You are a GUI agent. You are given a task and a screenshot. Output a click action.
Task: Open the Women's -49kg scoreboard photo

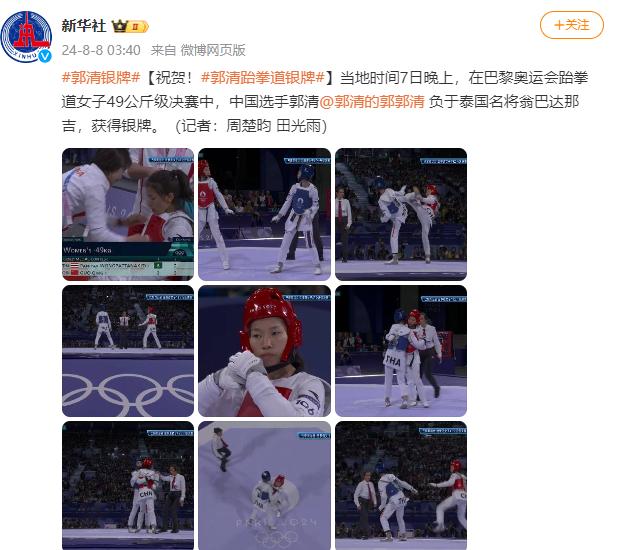click(x=128, y=214)
